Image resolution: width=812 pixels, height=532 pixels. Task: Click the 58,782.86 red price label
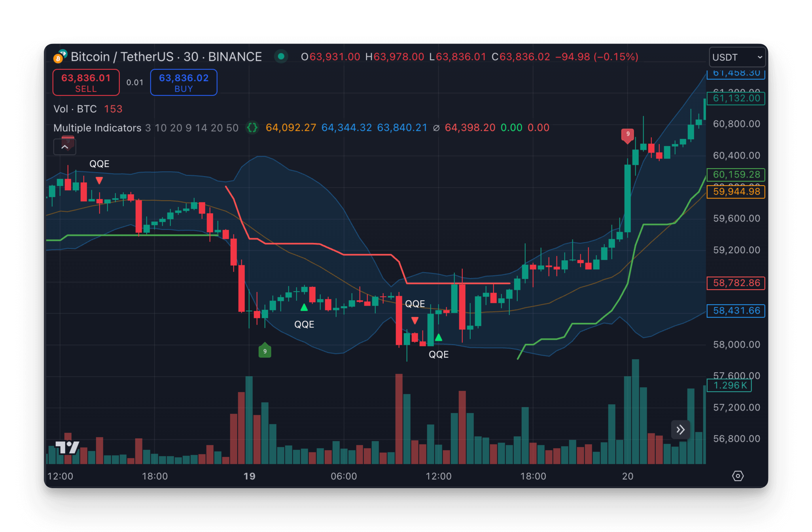click(736, 283)
